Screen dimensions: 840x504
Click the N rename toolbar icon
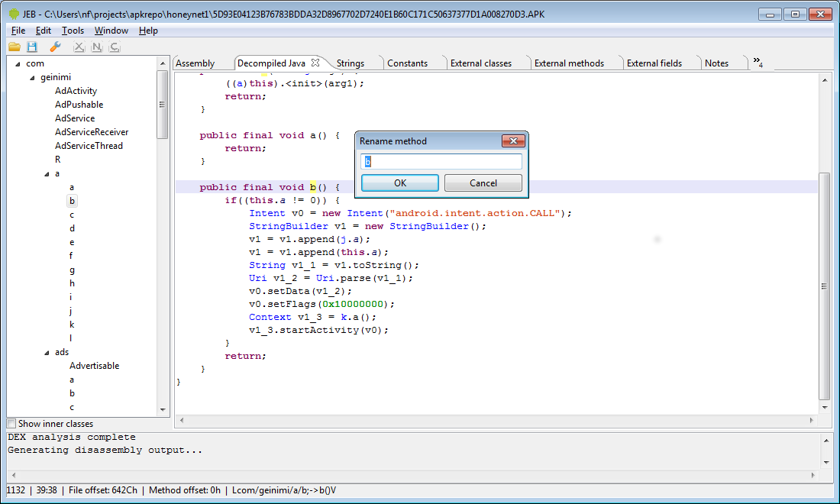coord(96,47)
